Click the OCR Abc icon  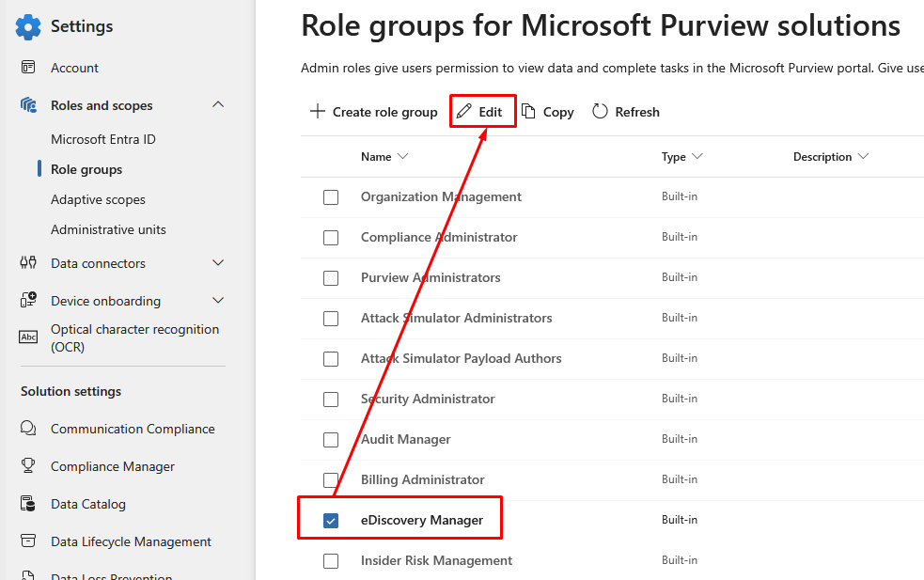tap(28, 337)
